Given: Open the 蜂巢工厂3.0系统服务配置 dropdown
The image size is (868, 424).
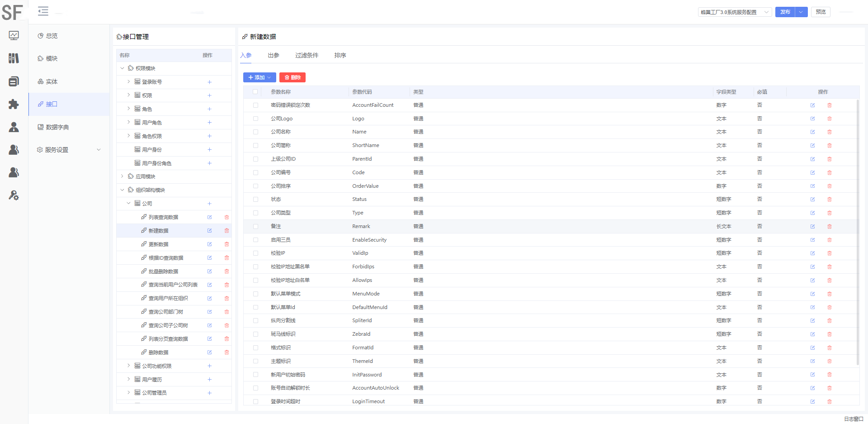Looking at the screenshot, I should pos(734,12).
